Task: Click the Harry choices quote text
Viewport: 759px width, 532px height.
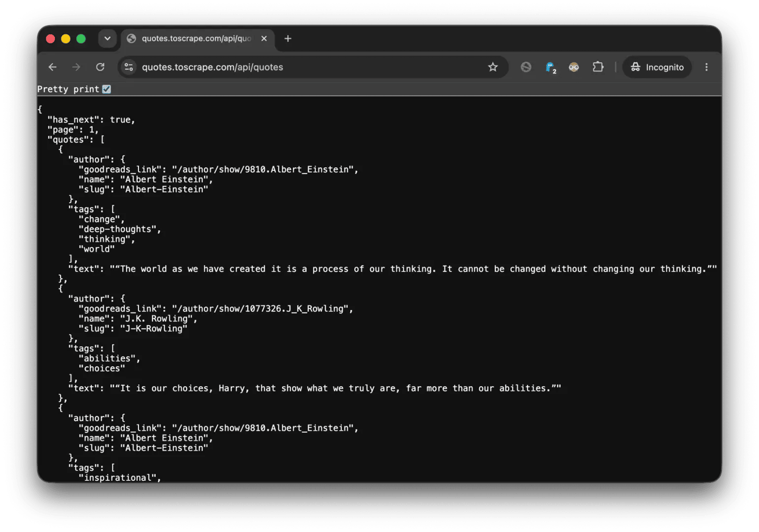Action: pos(335,388)
